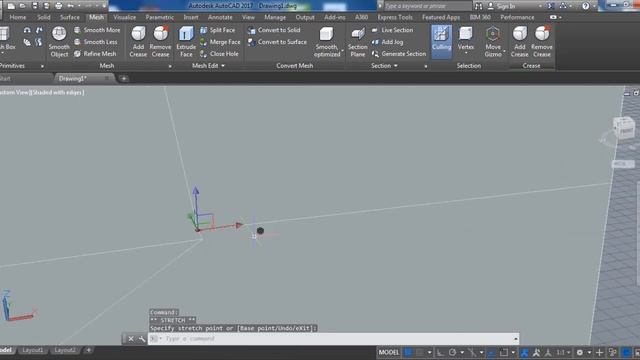Image resolution: width=640 pixels, height=360 pixels.
Task: Open the Express Tools ribbon tab
Action: tap(395, 17)
